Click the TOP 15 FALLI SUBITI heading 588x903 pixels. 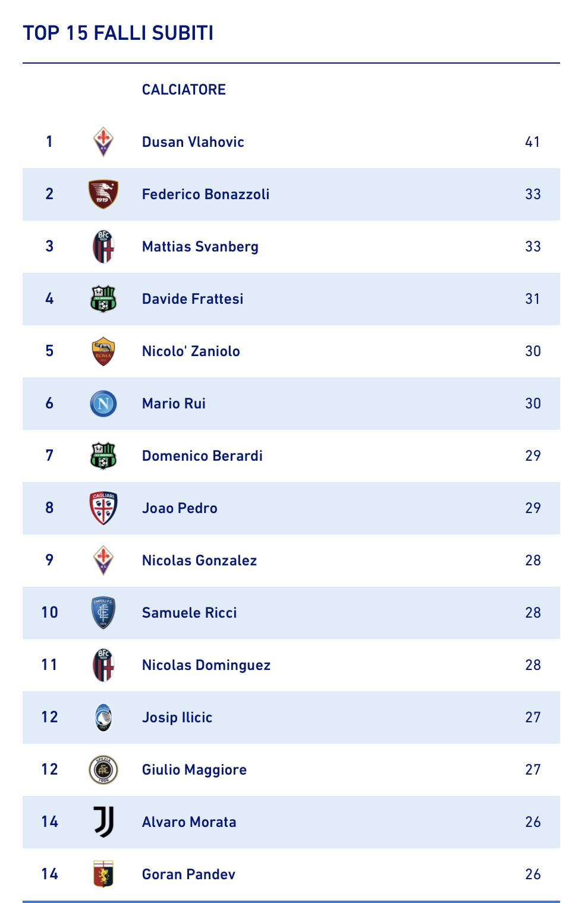[118, 33]
